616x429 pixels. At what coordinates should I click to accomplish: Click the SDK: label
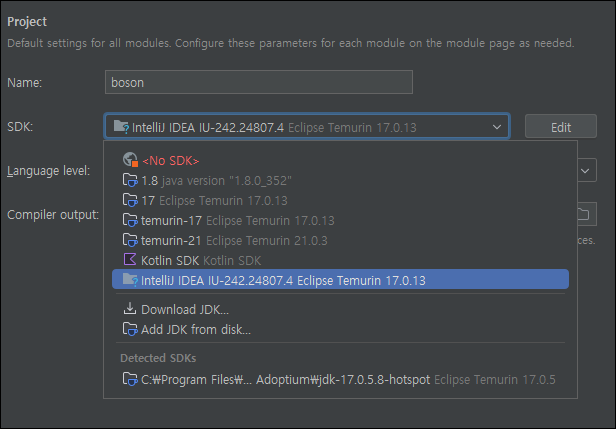pyautogui.click(x=20, y=126)
